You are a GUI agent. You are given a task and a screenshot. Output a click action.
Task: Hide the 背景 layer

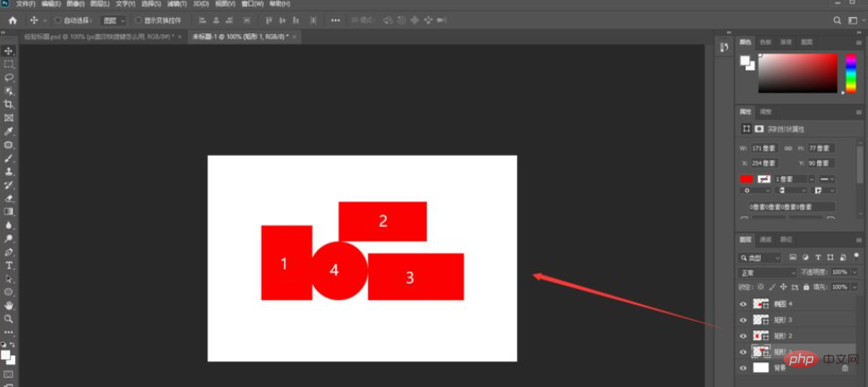point(743,367)
